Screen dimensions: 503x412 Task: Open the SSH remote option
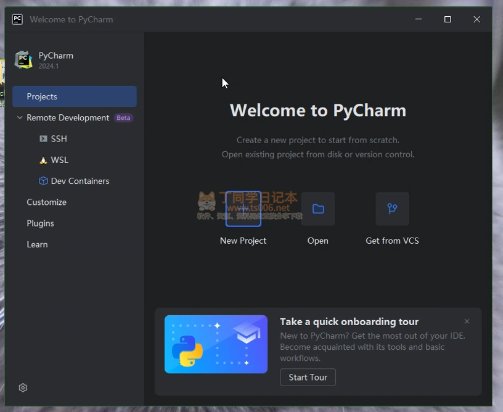click(59, 139)
